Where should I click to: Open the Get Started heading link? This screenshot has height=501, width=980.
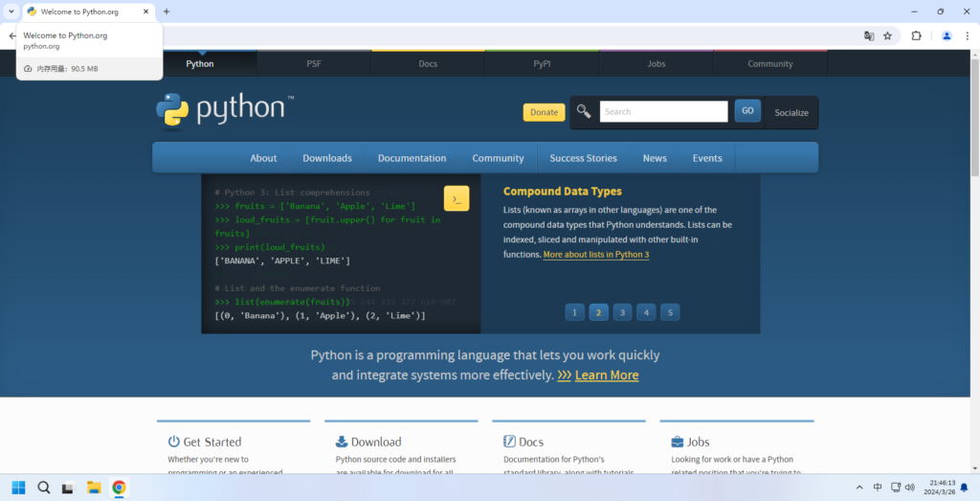coord(212,442)
